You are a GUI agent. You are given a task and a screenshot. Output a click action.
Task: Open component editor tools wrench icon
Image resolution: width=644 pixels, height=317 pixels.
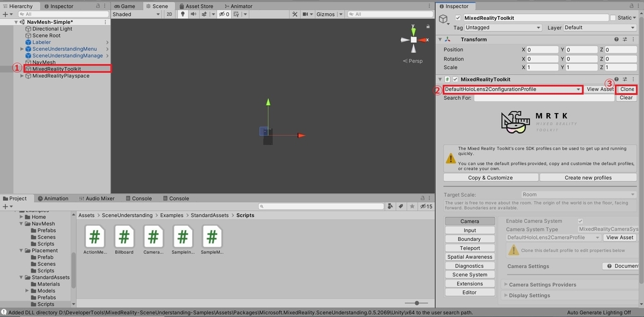coord(294,14)
